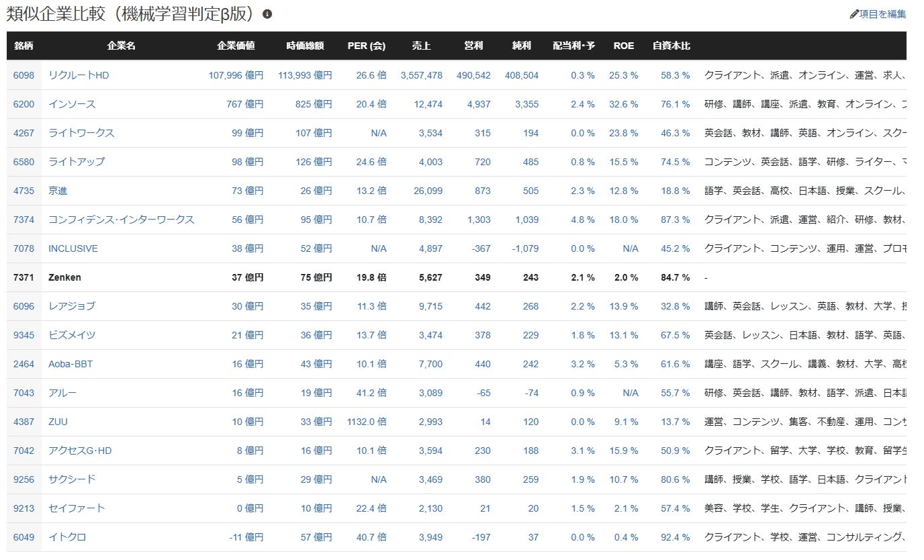This screenshot has height=560, width=924.
Task: Open the ビズメイツ company link
Action: click(72, 335)
